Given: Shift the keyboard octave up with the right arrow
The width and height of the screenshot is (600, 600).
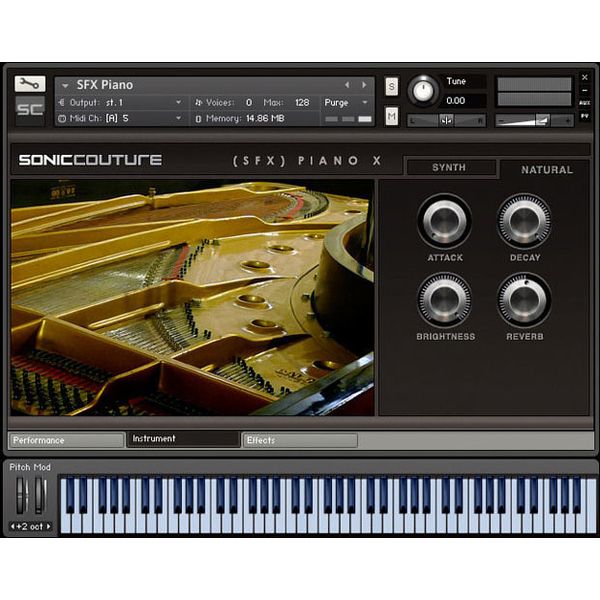Looking at the screenshot, I should click(49, 527).
